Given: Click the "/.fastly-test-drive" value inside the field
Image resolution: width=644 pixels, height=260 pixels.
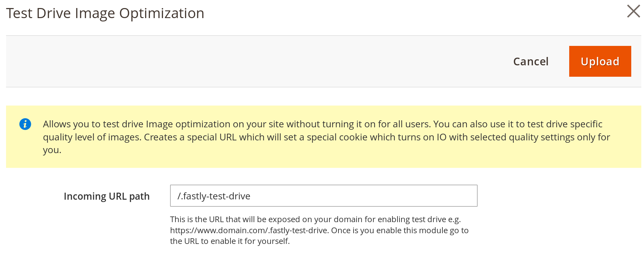Looking at the screenshot, I should (214, 196).
